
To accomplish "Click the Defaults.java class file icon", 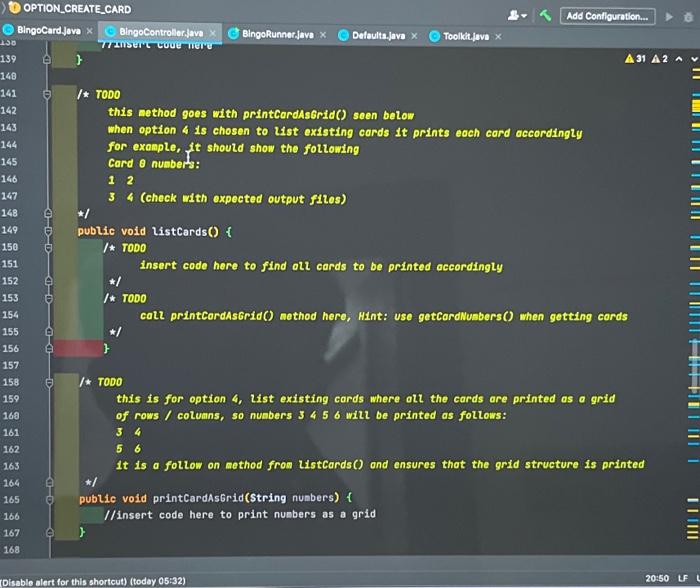I will tap(343, 35).
